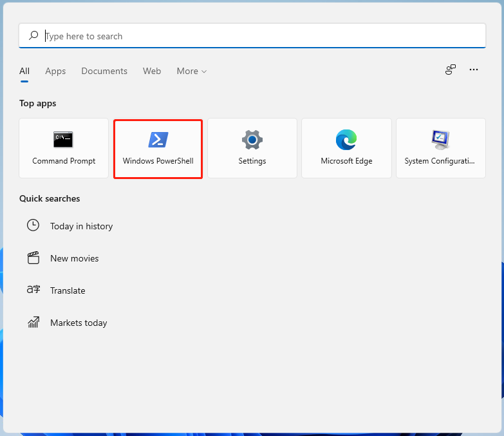The image size is (504, 436).
Task: Launch Command Prompt from Top apps
Action: (64, 148)
